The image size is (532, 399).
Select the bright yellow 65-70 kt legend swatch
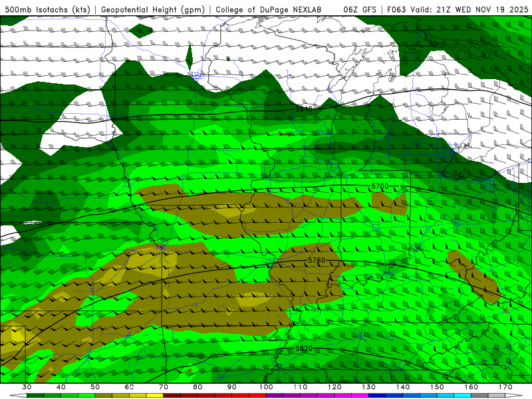click(155, 396)
